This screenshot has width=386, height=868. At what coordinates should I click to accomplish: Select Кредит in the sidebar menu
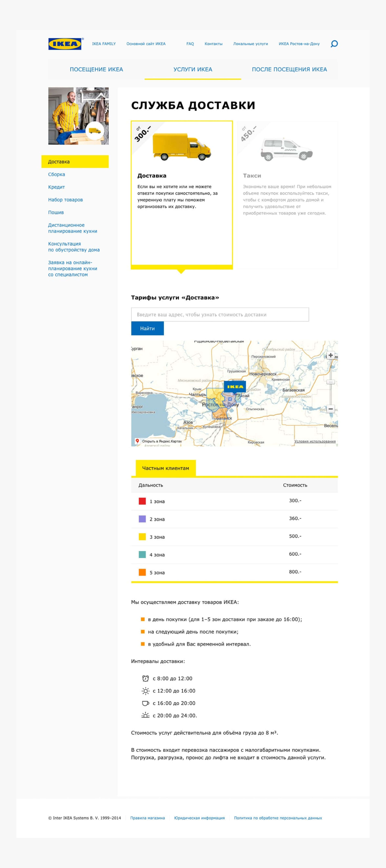point(56,187)
